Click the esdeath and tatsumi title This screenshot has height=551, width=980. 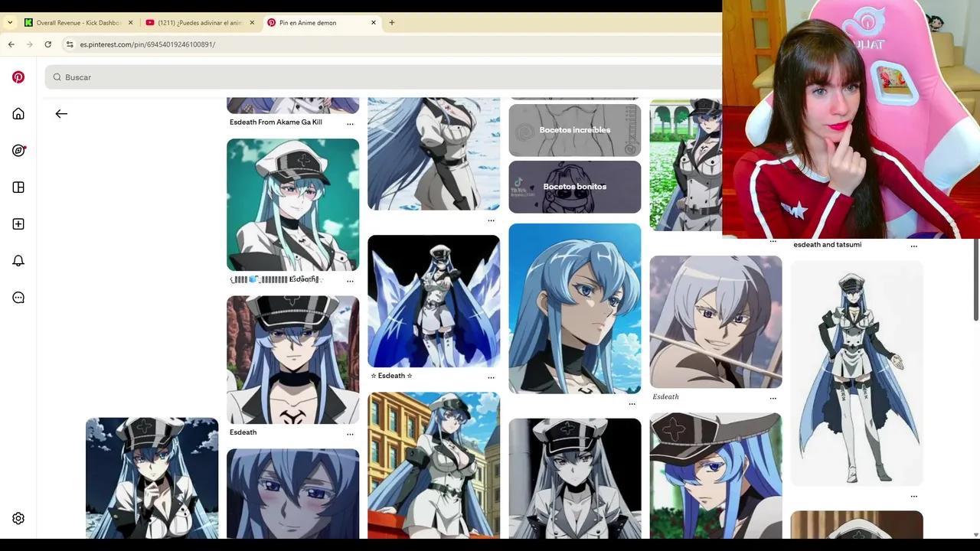pyautogui.click(x=827, y=245)
